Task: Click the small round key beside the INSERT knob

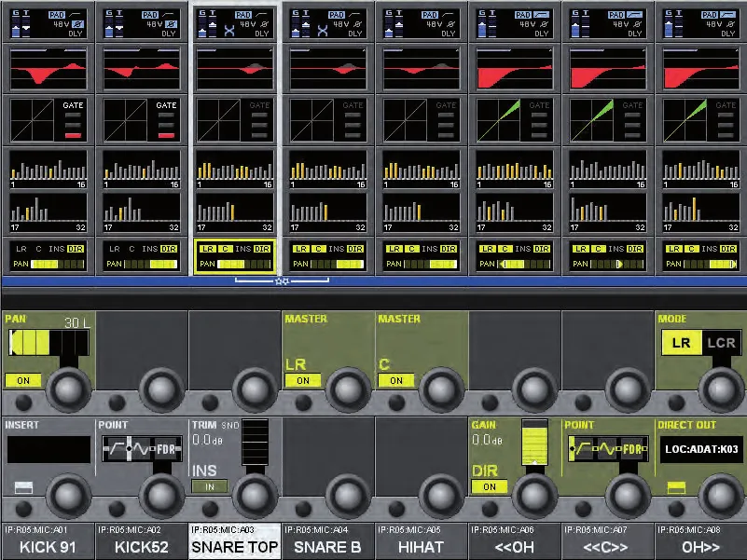Action: click(x=23, y=509)
